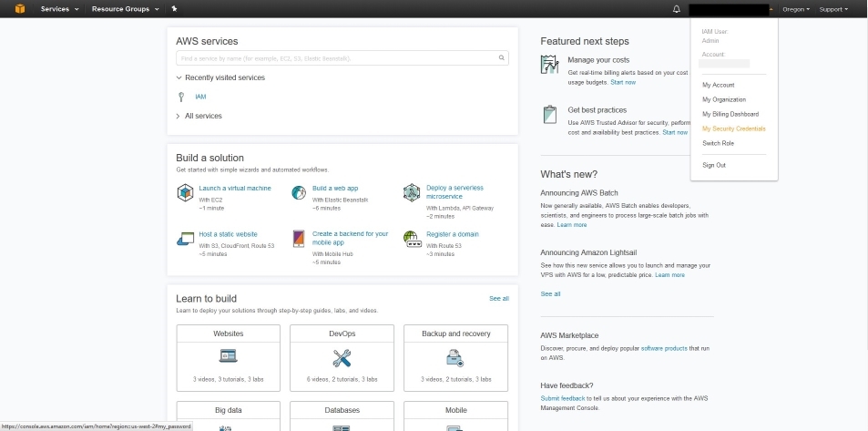Viewport: 868px width, 431px height.
Task: Open the notifications bell
Action: pos(677,9)
